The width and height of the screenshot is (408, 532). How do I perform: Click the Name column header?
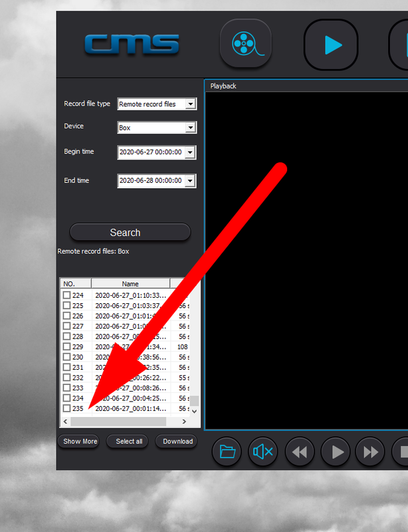click(131, 284)
